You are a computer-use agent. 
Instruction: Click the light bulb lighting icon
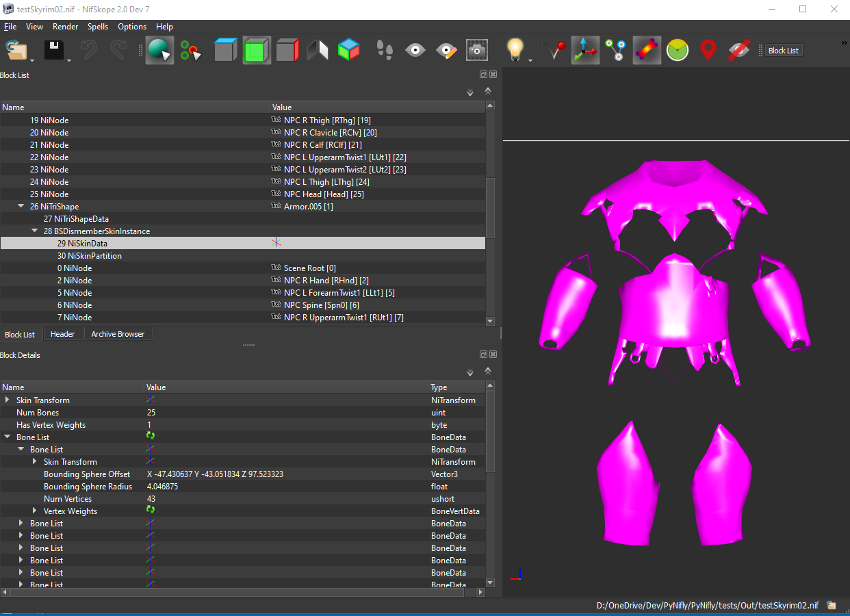pos(515,50)
